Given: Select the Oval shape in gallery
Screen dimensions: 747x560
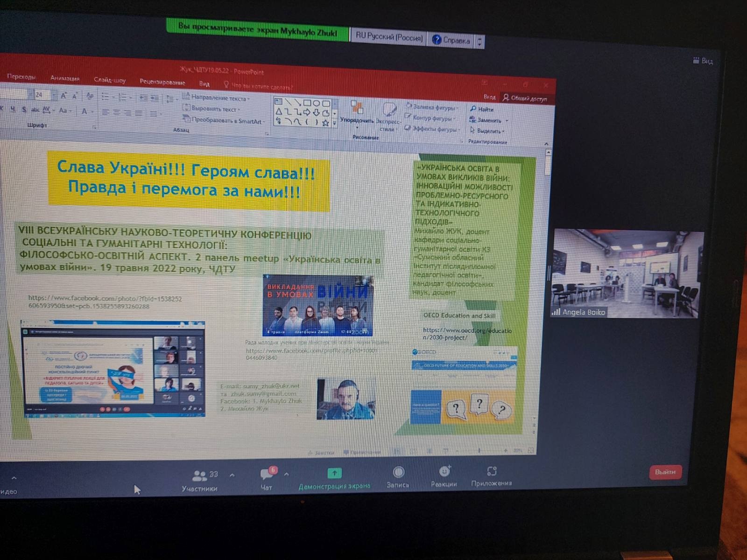Looking at the screenshot, I should 317,103.
